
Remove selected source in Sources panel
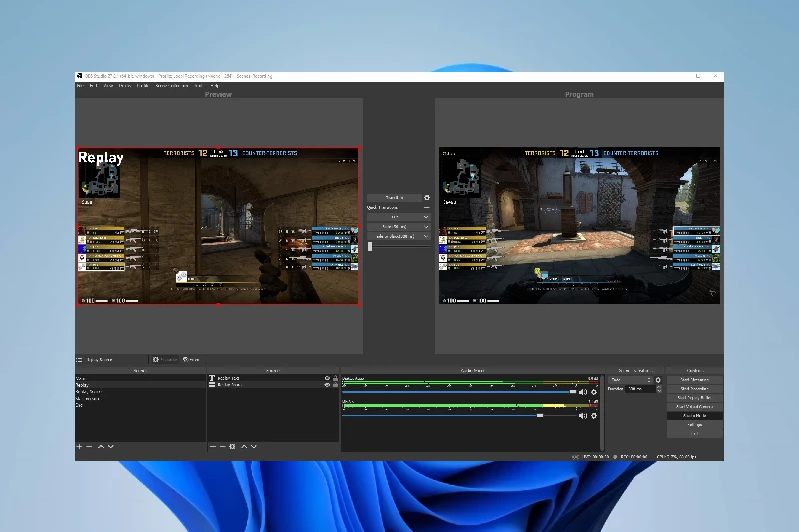click(222, 446)
